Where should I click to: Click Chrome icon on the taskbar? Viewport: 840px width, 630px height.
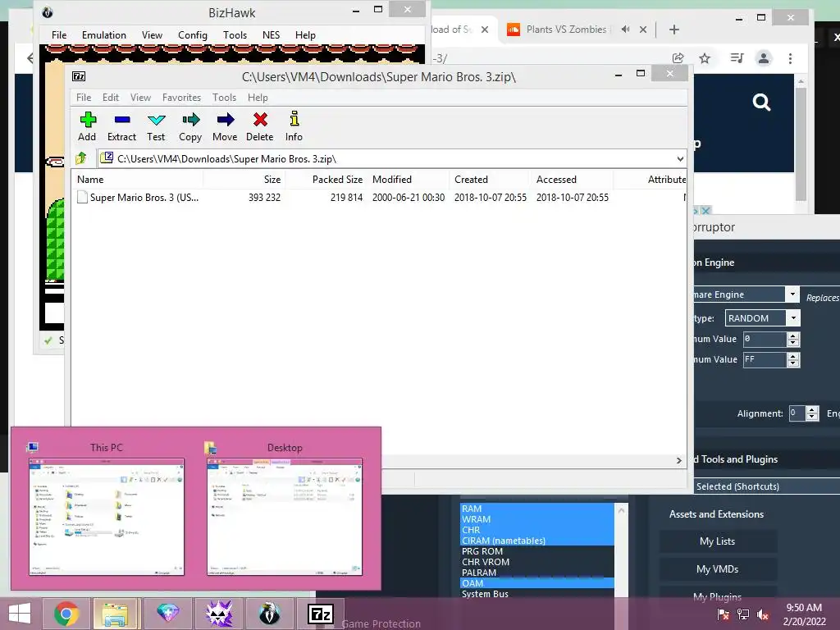tap(66, 614)
